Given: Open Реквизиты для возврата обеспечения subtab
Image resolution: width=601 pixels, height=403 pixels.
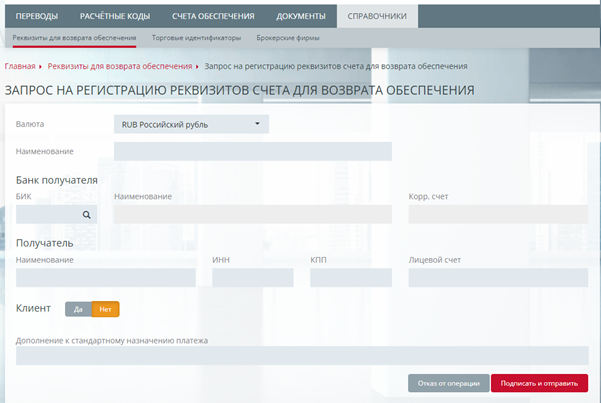Looking at the screenshot, I should pos(74,38).
